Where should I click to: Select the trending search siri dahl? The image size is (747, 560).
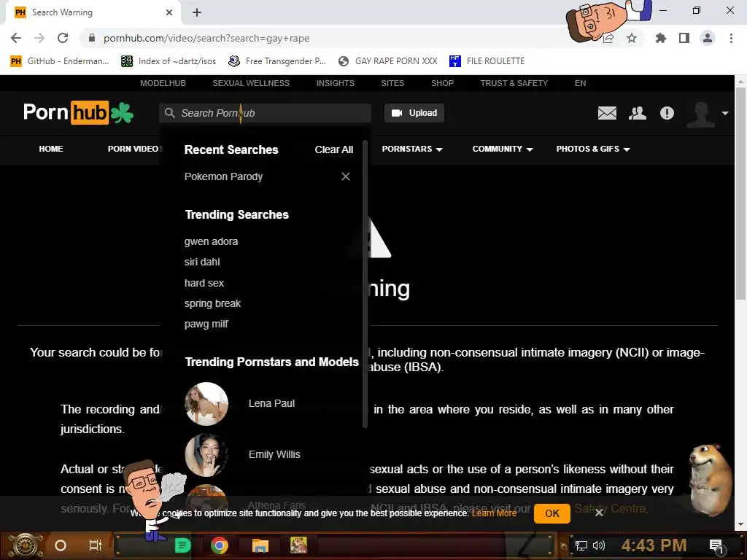click(202, 262)
